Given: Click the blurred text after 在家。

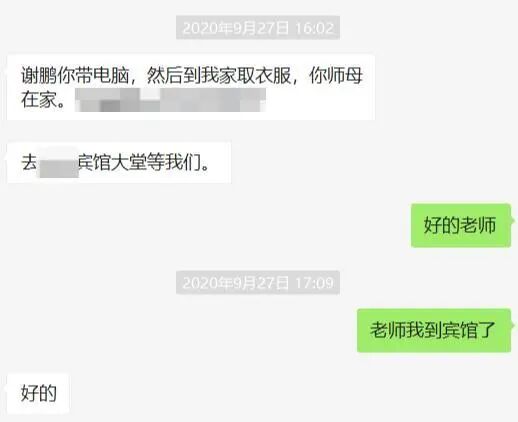Looking at the screenshot, I should tap(170, 100).
